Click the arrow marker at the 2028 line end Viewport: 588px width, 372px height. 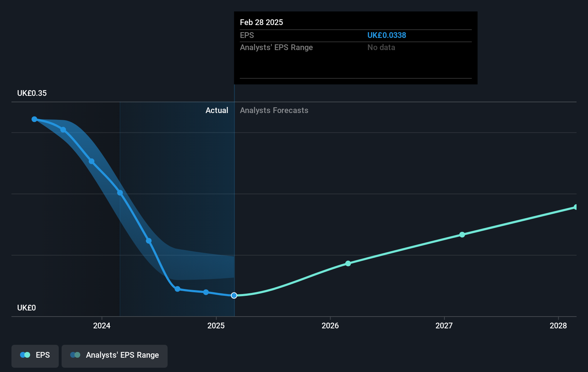coord(575,207)
